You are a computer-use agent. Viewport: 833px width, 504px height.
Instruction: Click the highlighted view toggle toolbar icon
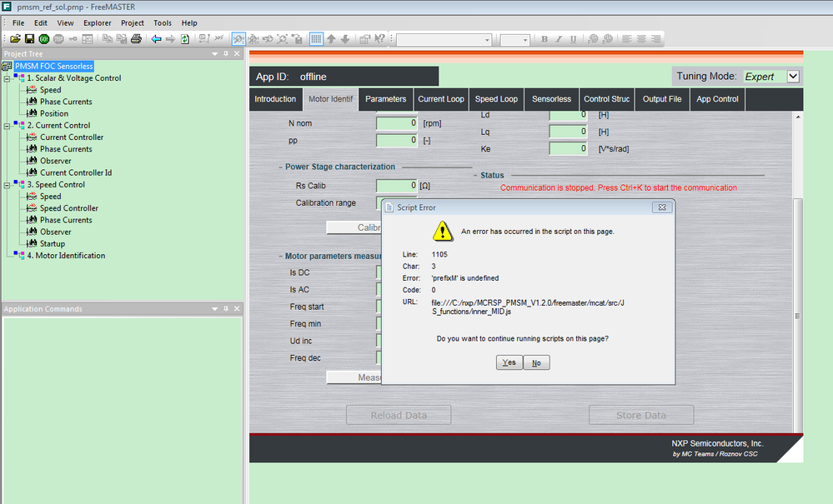click(238, 38)
